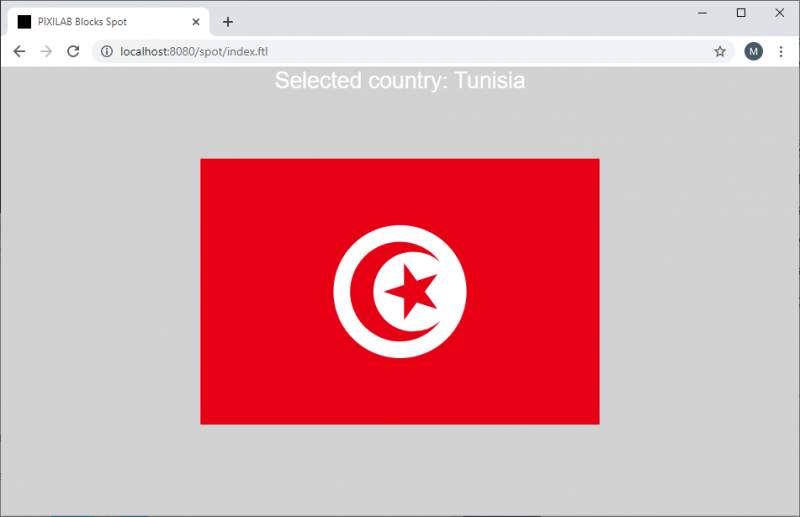800x517 pixels.
Task: Click the forward navigation arrow
Action: (46, 52)
